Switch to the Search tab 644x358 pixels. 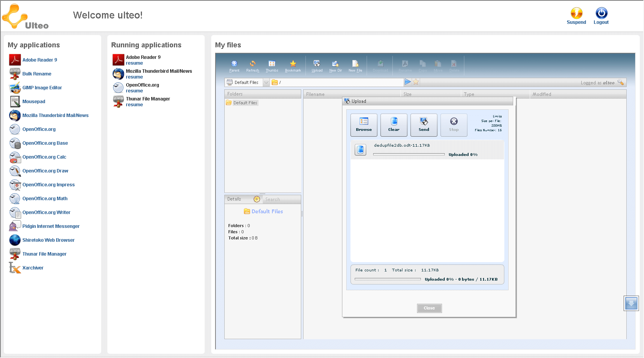(x=272, y=199)
